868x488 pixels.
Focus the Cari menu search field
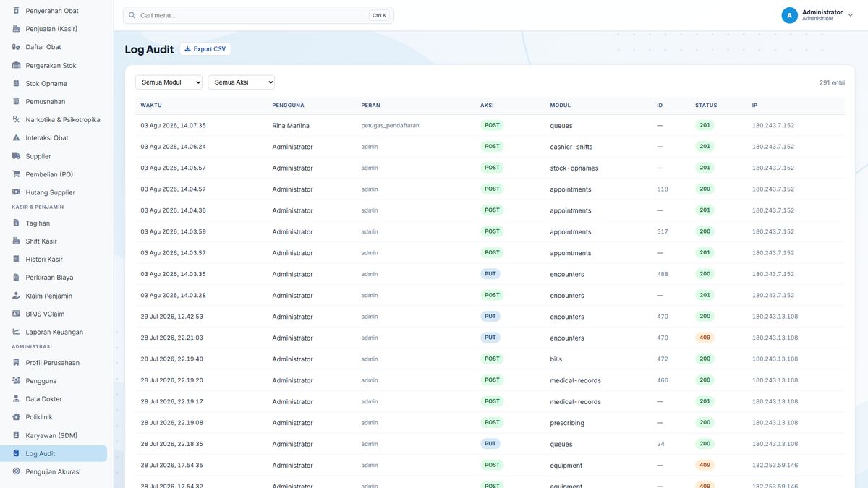[258, 15]
